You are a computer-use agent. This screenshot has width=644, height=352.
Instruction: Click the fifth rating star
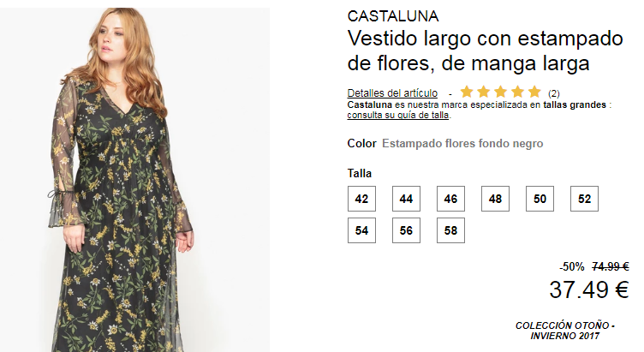[x=534, y=92]
